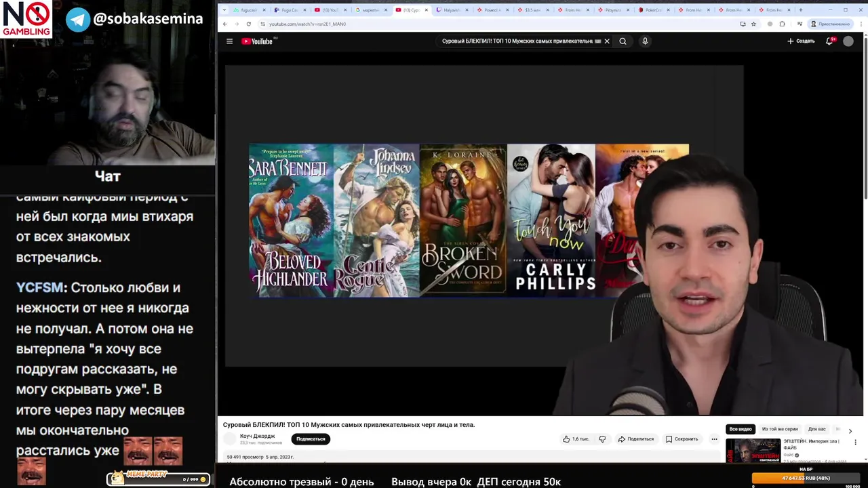
Task: Click the Telegram logo in overlay
Action: coord(78,20)
